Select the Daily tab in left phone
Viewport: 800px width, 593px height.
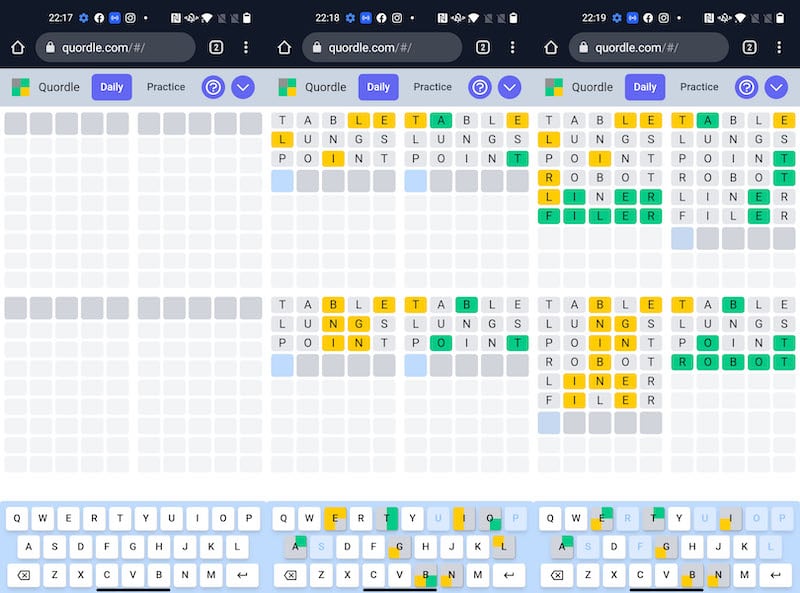click(112, 87)
